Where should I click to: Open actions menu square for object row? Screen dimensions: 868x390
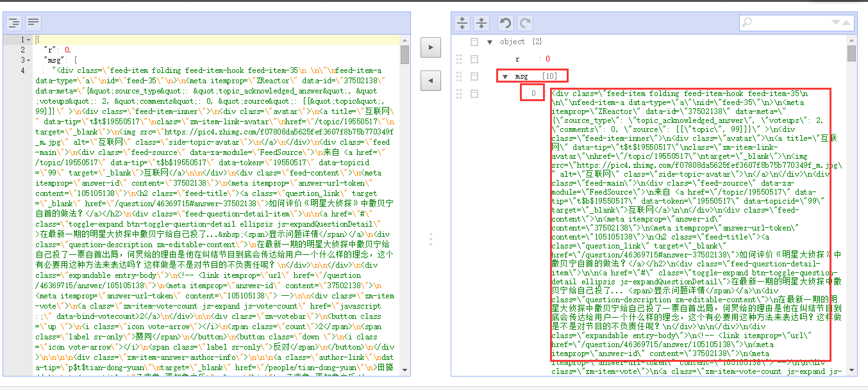[474, 42]
